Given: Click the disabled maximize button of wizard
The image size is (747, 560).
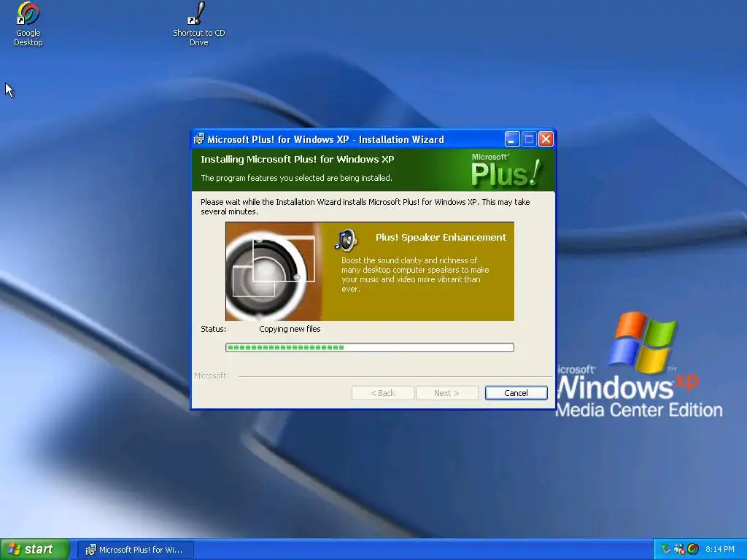Looking at the screenshot, I should [x=529, y=139].
